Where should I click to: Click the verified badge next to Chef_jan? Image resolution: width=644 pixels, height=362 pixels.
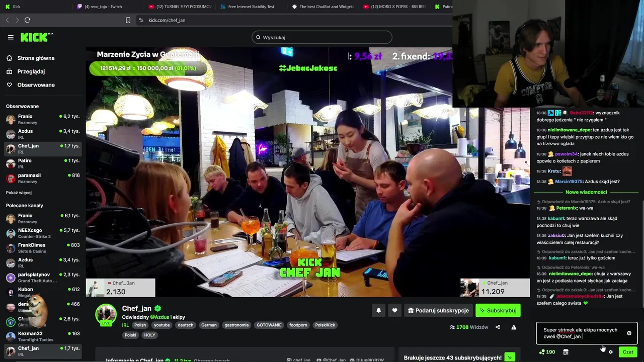point(157,308)
